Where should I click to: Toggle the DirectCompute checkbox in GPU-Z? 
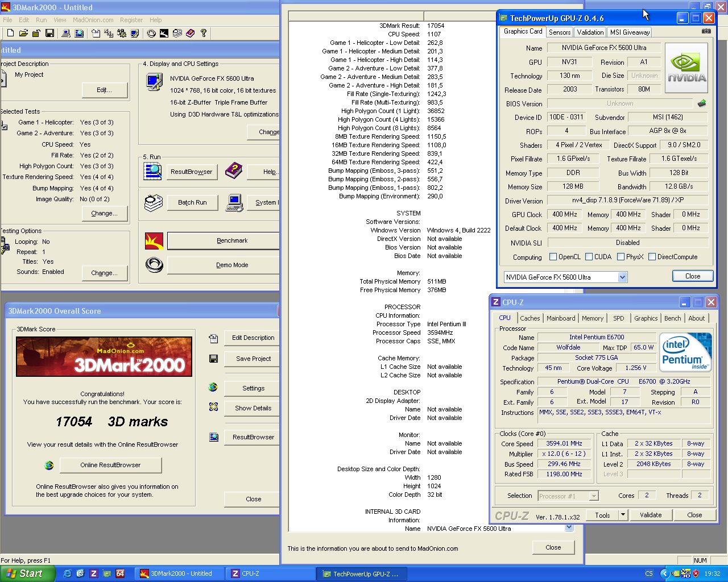[x=652, y=257]
